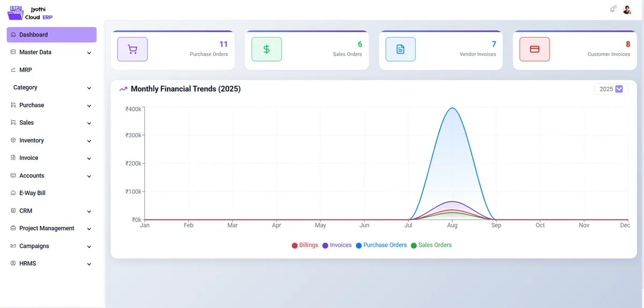
Task: Click the trend arrow icon beside chart title
Action: coord(123,89)
